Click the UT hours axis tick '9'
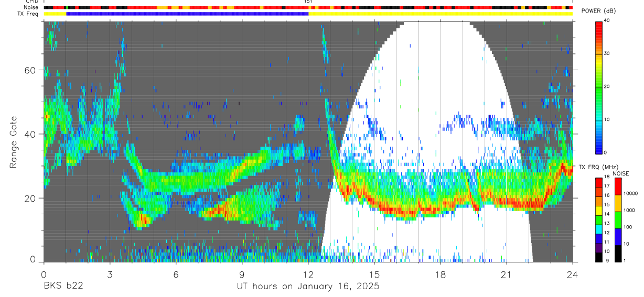The width and height of the screenshot is (644, 297). click(242, 274)
